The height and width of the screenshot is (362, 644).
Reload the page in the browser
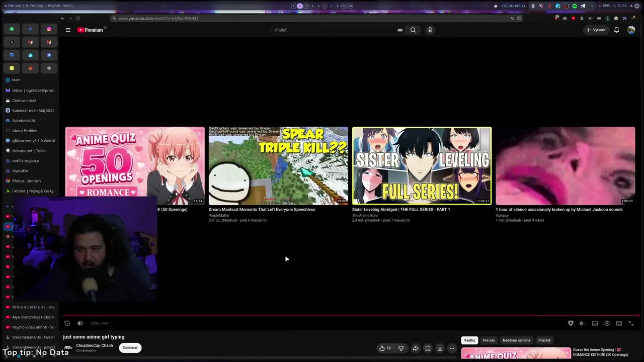coord(77,19)
